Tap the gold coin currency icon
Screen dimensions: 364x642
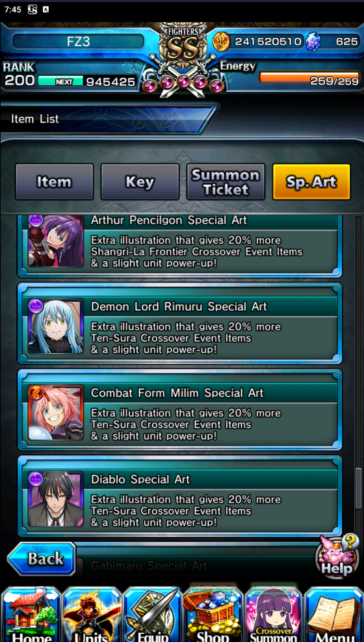(x=222, y=42)
